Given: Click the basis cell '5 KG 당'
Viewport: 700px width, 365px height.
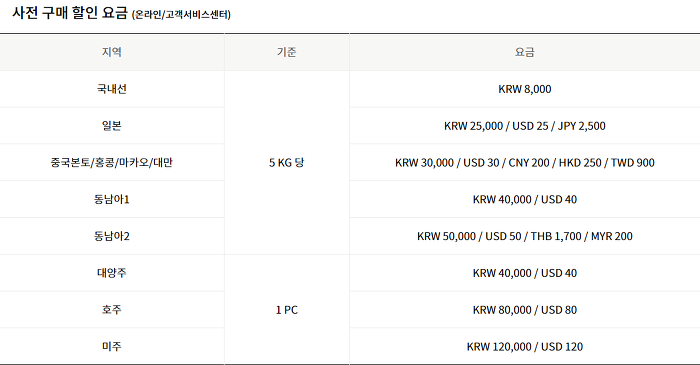Looking at the screenshot, I should [x=287, y=162].
